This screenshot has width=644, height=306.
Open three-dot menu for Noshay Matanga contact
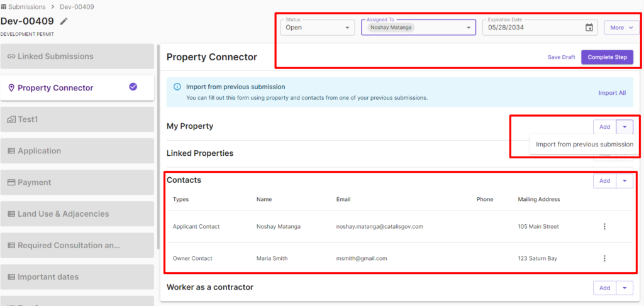pos(604,226)
